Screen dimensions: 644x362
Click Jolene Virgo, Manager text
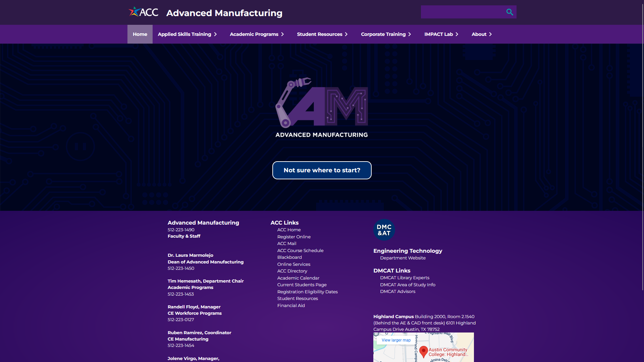[x=193, y=359]
